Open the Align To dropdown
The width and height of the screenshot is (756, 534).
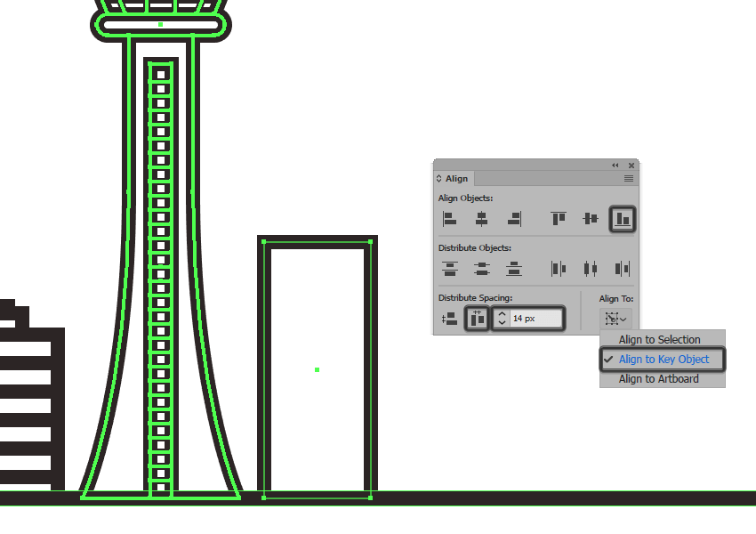pyautogui.click(x=615, y=319)
